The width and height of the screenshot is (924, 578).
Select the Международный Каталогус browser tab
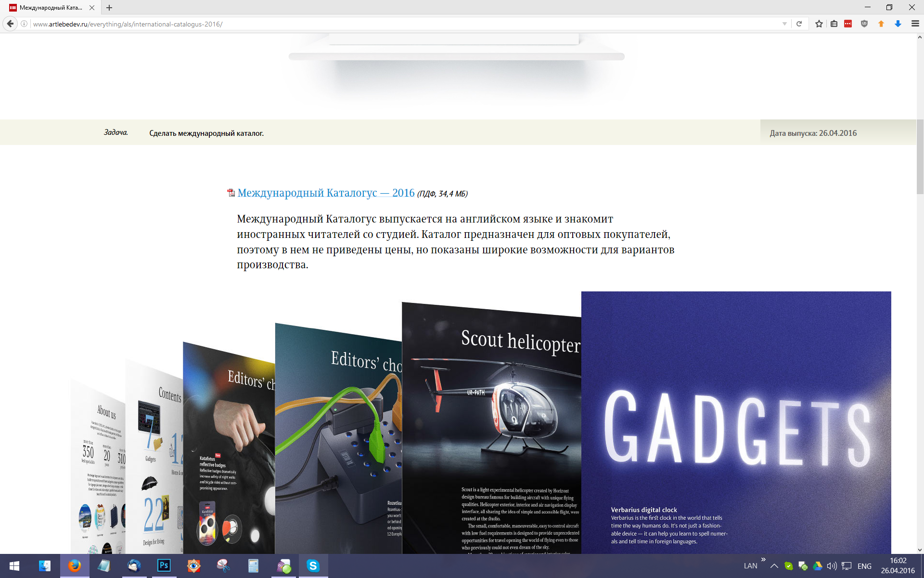click(51, 8)
